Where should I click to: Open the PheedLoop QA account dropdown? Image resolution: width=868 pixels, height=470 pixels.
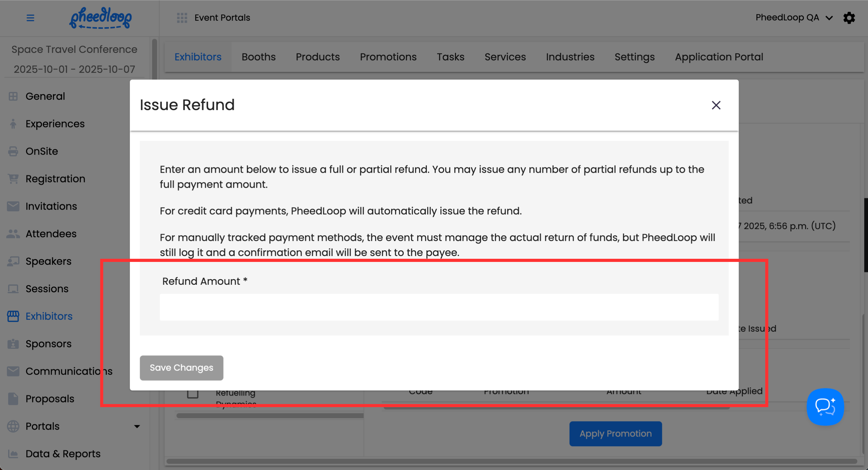[x=793, y=18]
